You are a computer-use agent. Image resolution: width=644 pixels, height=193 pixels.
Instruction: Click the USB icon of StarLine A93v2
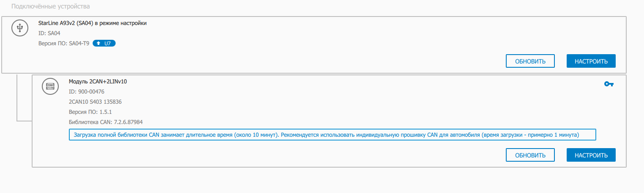18,28
